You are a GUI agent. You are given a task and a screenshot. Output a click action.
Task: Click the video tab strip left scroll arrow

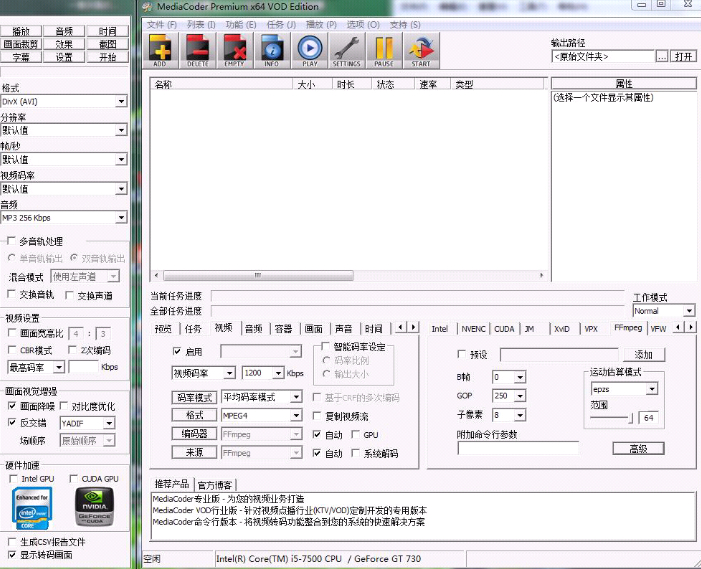coord(401,327)
